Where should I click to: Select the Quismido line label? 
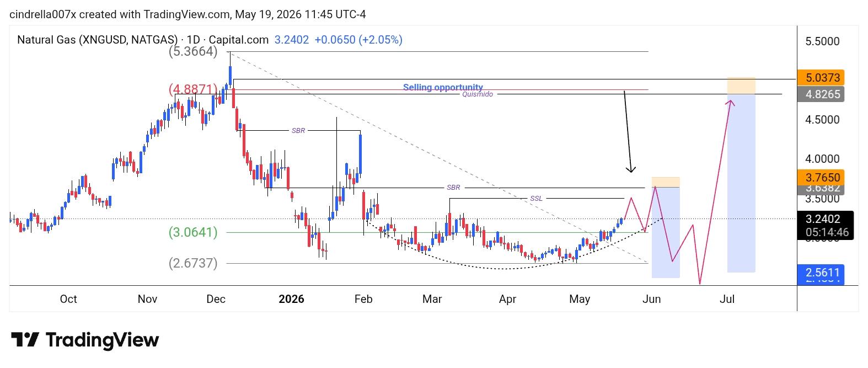478,94
